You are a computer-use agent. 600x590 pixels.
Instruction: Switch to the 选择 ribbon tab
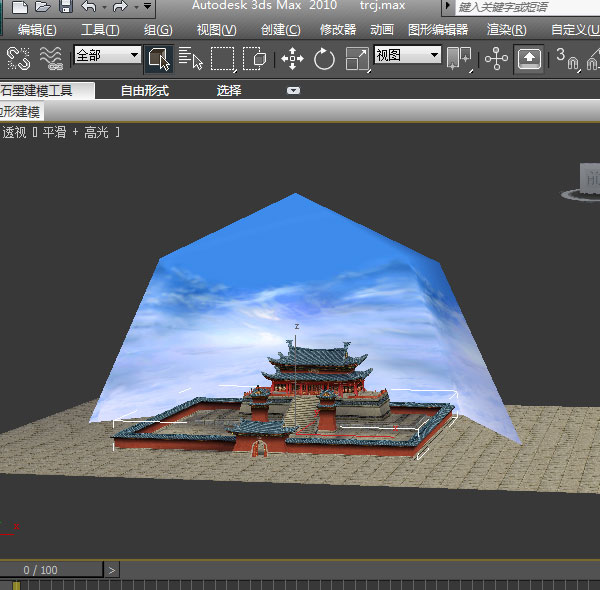[229, 91]
